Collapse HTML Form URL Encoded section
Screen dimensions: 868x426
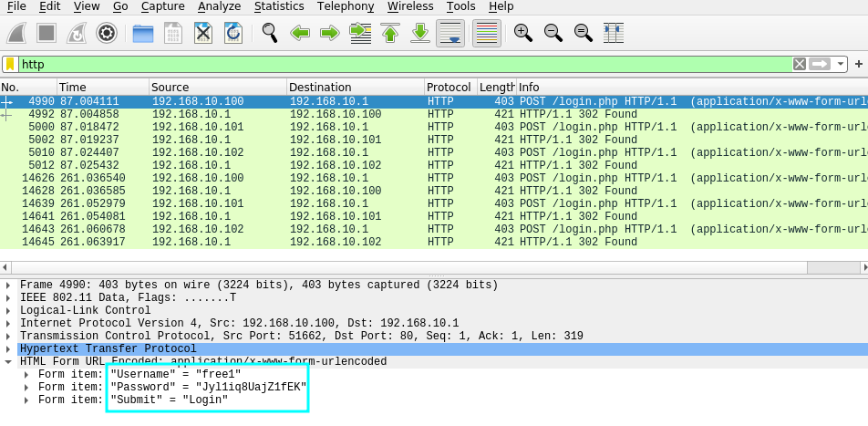[10, 362]
